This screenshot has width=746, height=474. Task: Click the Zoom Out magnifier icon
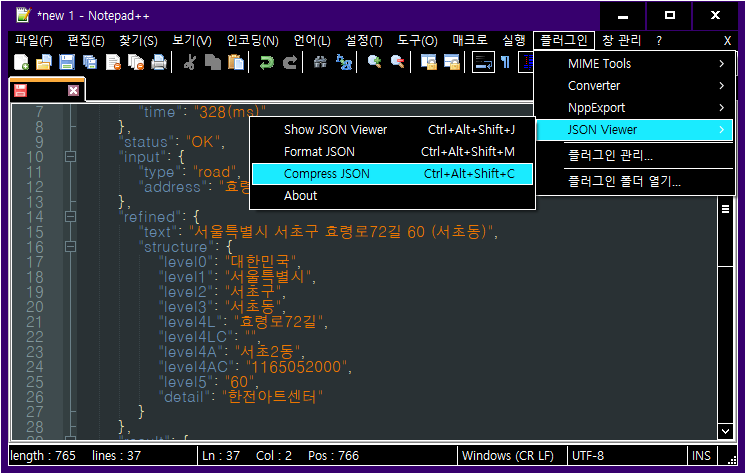click(x=397, y=62)
